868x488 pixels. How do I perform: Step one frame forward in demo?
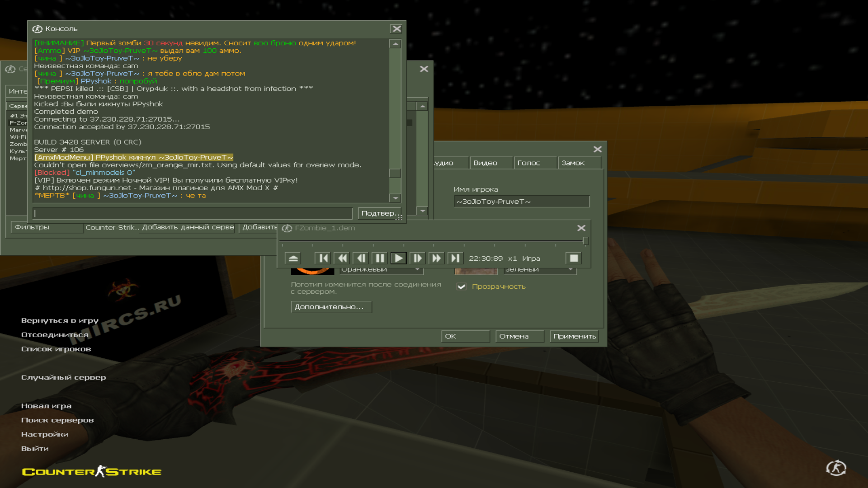[417, 258]
